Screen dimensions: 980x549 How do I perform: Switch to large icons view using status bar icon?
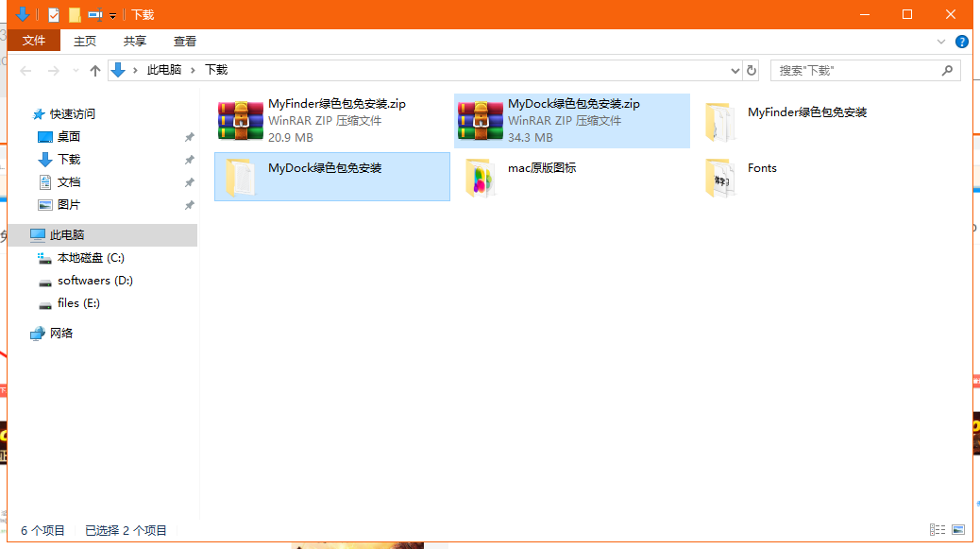tap(958, 529)
